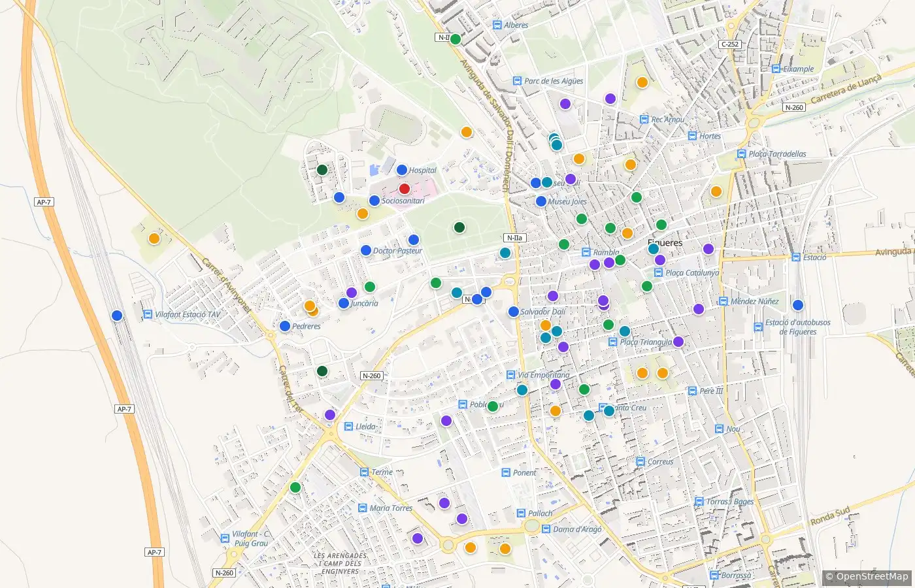Select the blue marker beside the Hospital label
Screen dimensions: 915x588
[402, 171]
